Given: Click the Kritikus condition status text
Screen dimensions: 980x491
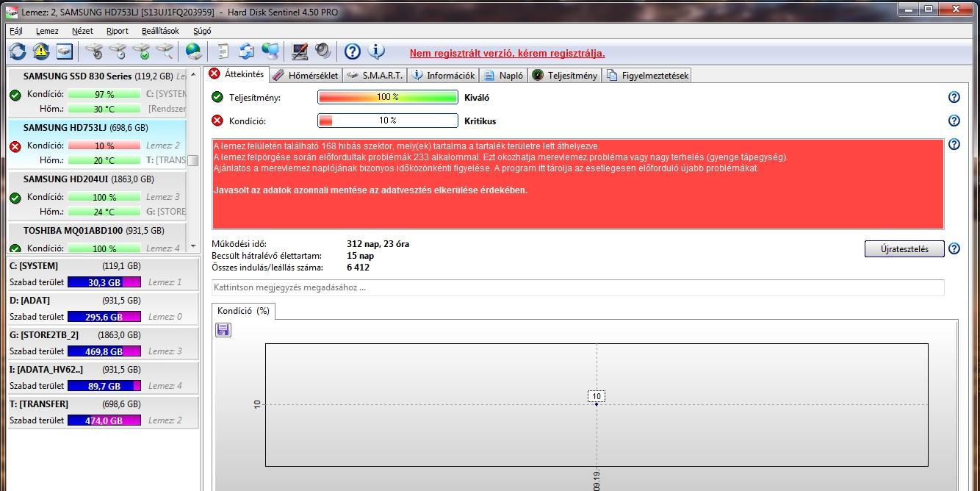Looking at the screenshot, I should 480,121.
